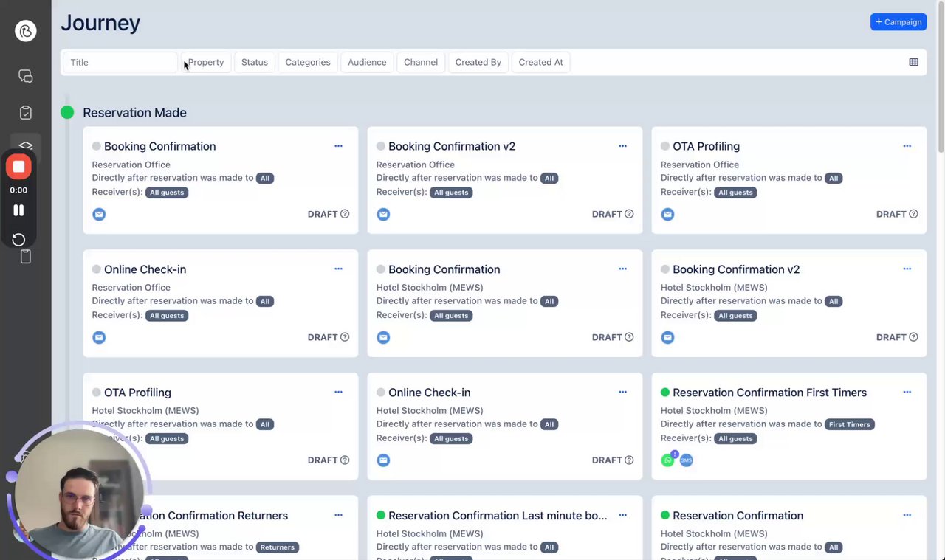Open the Property filter dropdown
This screenshot has width=945, height=560.
tap(206, 62)
